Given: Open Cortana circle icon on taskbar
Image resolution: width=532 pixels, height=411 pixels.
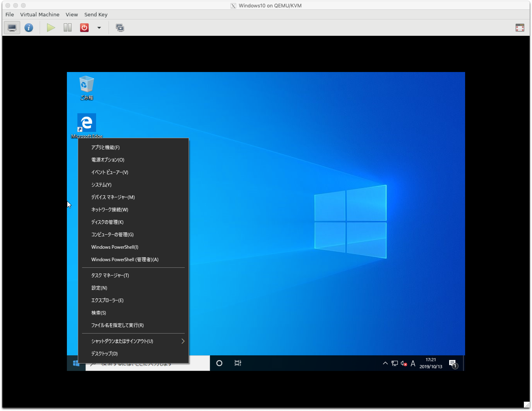Looking at the screenshot, I should coord(219,363).
